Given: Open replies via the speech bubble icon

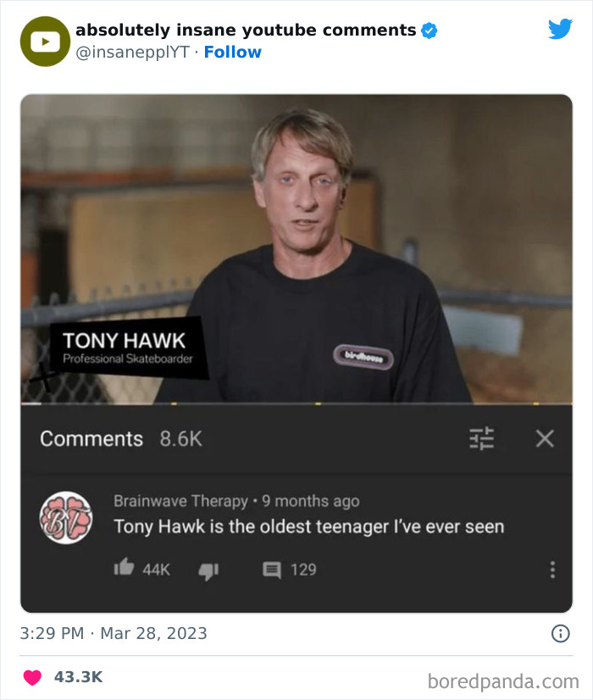Looking at the screenshot, I should click(273, 570).
